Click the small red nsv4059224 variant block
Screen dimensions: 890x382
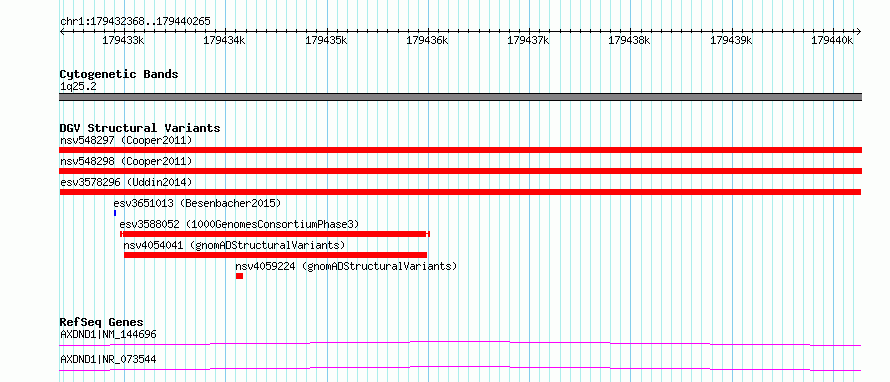click(x=240, y=276)
